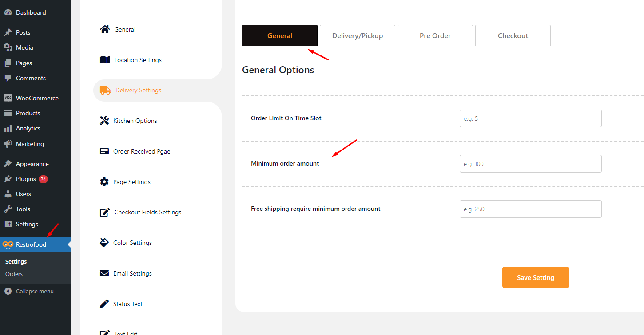Screen dimensions: 644x335
Task: Click the Minimum order amount input
Action: [x=530, y=164]
